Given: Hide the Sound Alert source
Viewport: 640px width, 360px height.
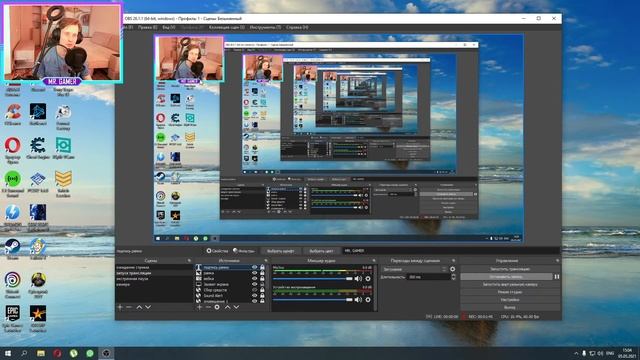Looking at the screenshot, I should pos(254,296).
